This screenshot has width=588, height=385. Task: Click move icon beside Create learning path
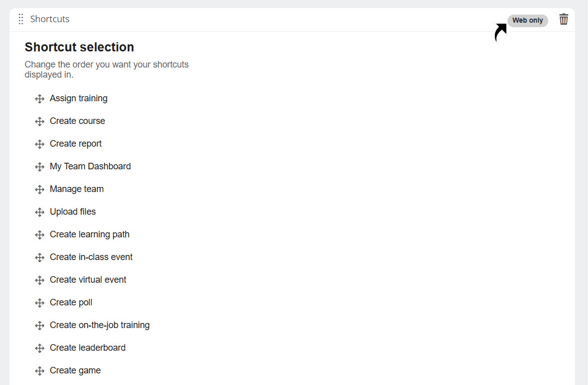[40, 235]
